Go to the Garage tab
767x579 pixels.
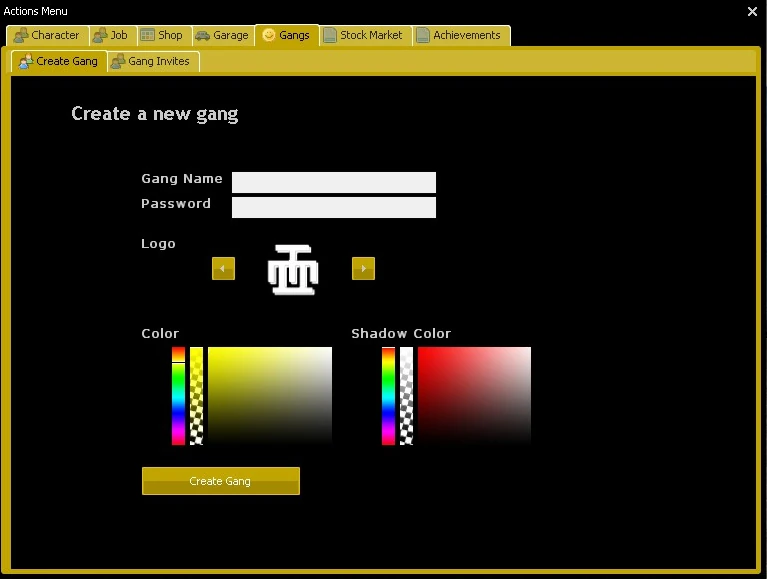[x=224, y=35]
